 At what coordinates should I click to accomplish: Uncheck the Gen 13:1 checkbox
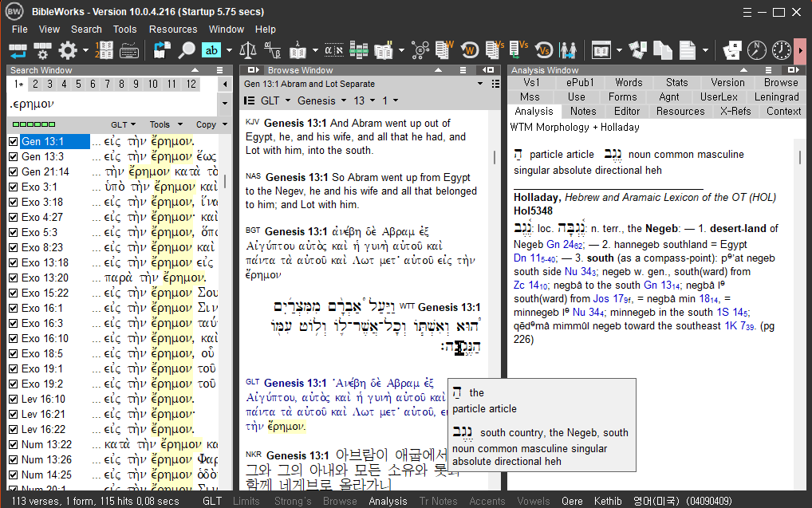(14, 141)
